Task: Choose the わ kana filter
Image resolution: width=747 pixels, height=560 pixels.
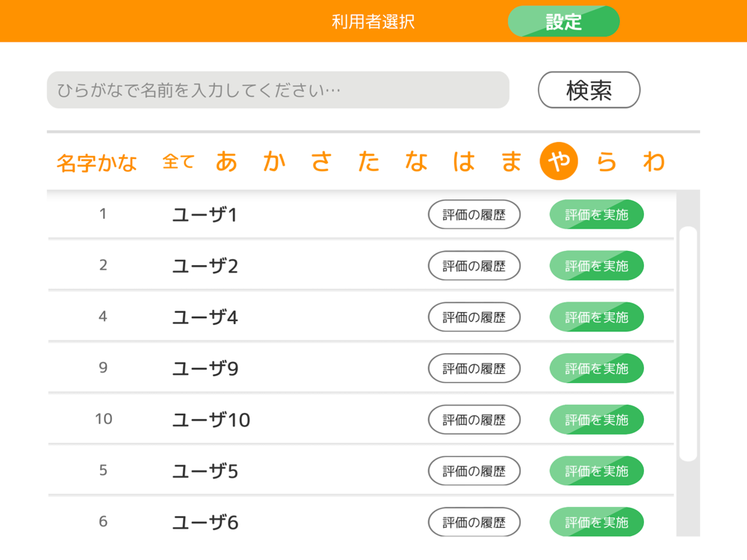Action: coord(654,161)
